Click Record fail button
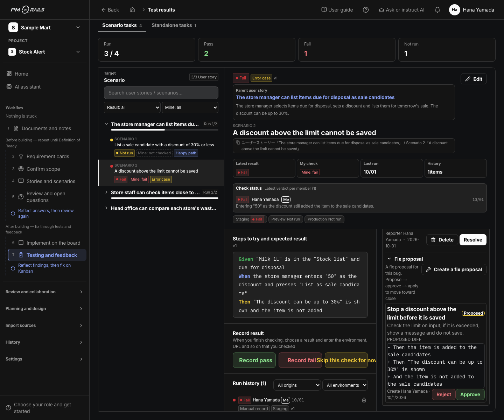Screen dimensions: 504x420 pos(300,360)
